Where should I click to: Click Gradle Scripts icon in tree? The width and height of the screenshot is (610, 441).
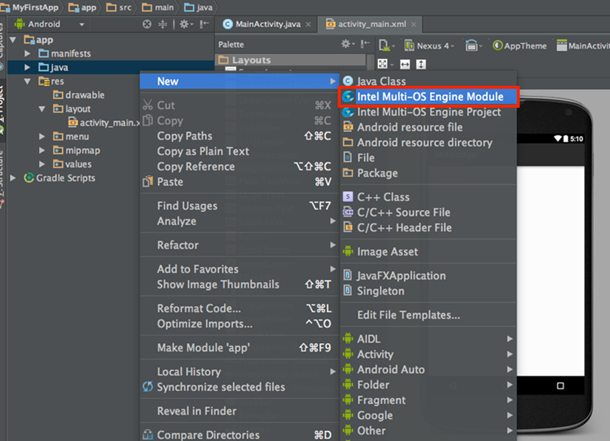29,178
